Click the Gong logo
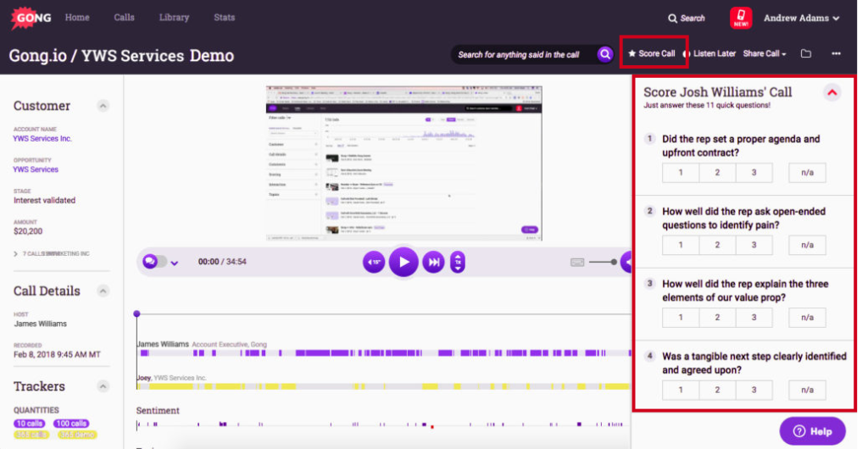The height and width of the screenshot is (449, 868). tap(31, 19)
